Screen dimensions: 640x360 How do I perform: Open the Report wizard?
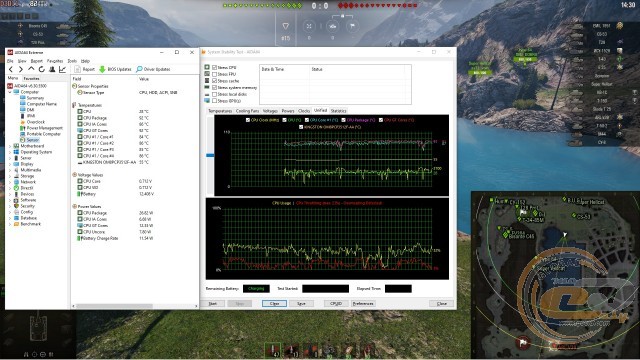84,69
